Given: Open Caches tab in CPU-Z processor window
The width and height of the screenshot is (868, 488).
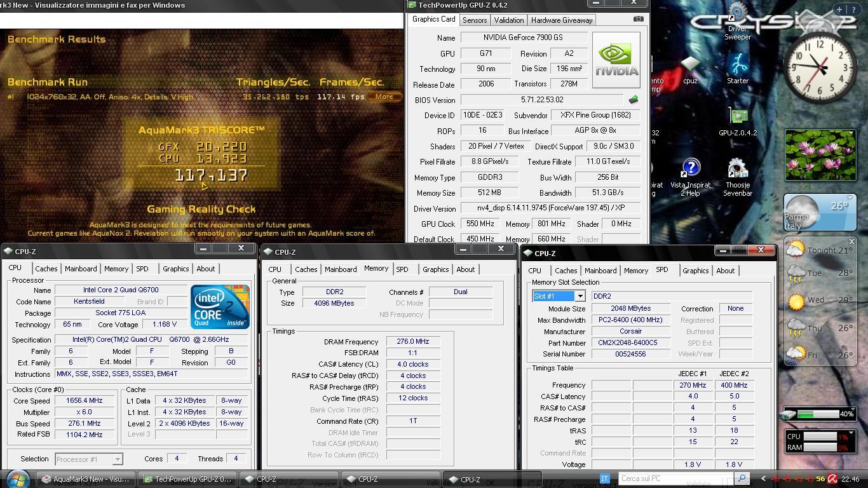Looking at the screenshot, I should click(x=46, y=269).
